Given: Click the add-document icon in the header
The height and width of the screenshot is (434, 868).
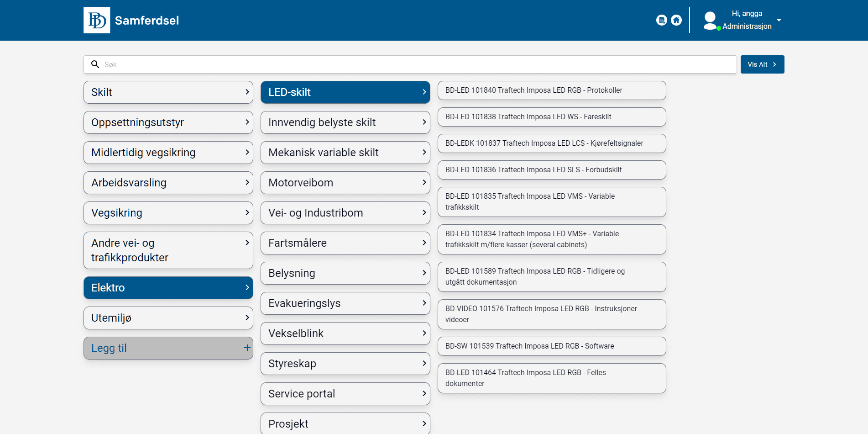Looking at the screenshot, I should tap(661, 20).
